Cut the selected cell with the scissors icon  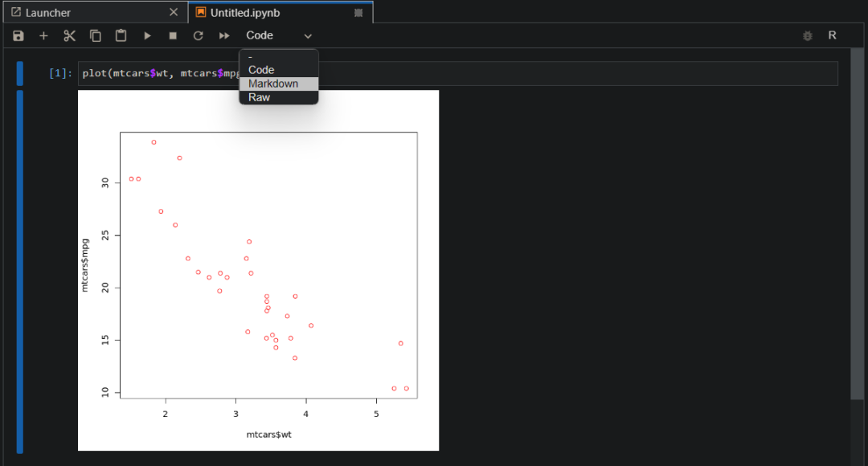[69, 36]
